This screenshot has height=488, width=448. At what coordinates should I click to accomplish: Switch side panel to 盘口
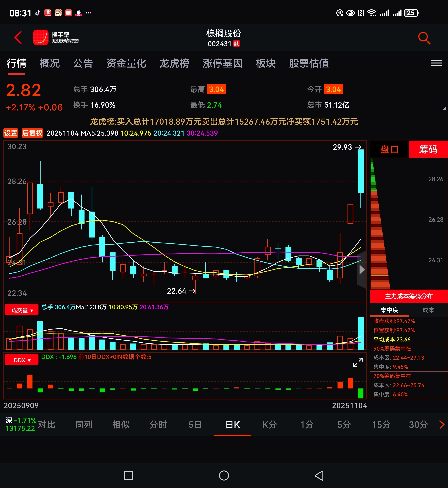tap(389, 149)
